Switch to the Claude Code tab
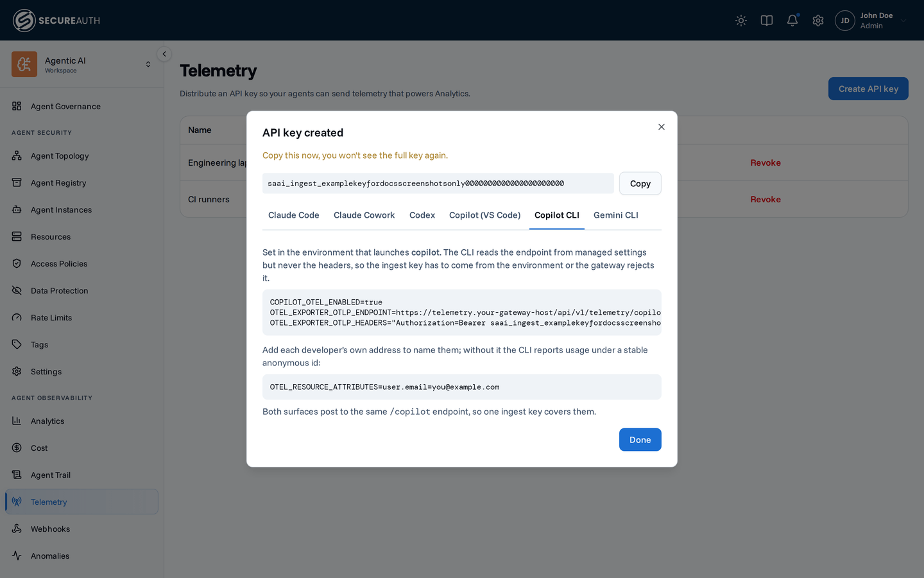Image resolution: width=924 pixels, height=578 pixels. click(294, 215)
